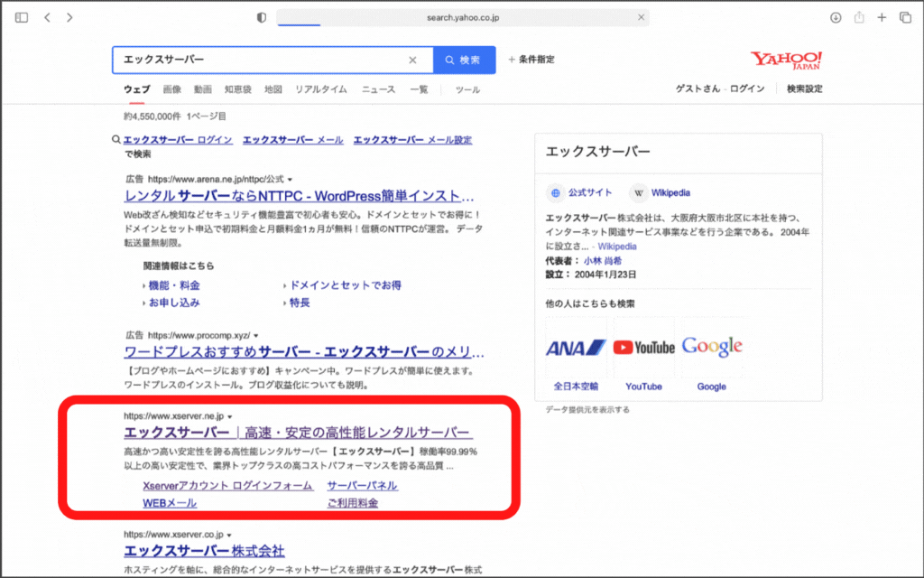Image resolution: width=924 pixels, height=578 pixels.
Task: Click the ログイン link
Action: 747,89
